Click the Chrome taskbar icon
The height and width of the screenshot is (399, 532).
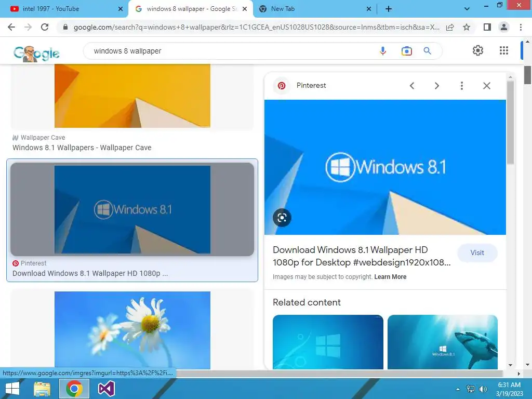[x=74, y=389]
